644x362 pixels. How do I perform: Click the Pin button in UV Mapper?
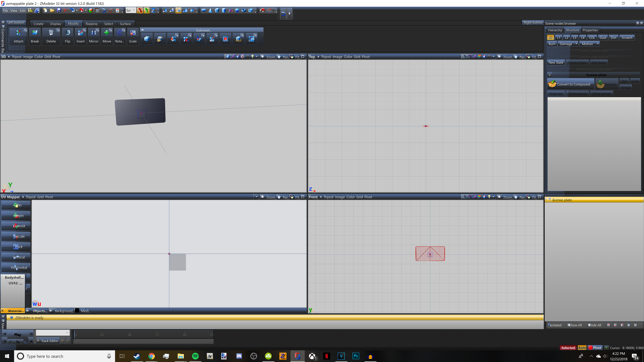tap(16, 205)
